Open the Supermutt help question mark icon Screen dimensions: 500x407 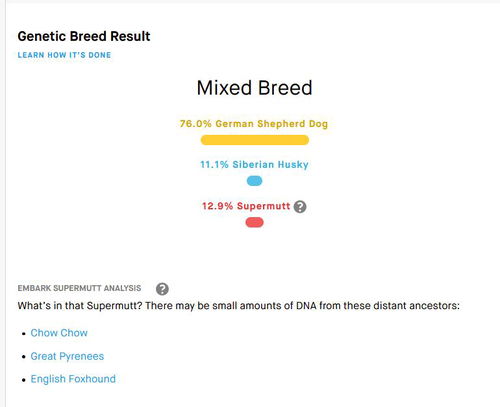click(x=300, y=207)
